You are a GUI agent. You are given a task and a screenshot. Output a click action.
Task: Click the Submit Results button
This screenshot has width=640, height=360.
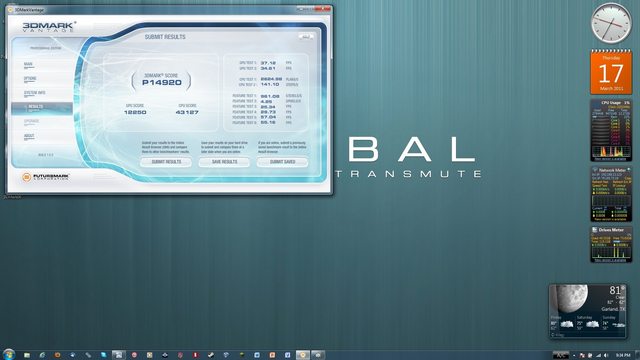pyautogui.click(x=166, y=162)
